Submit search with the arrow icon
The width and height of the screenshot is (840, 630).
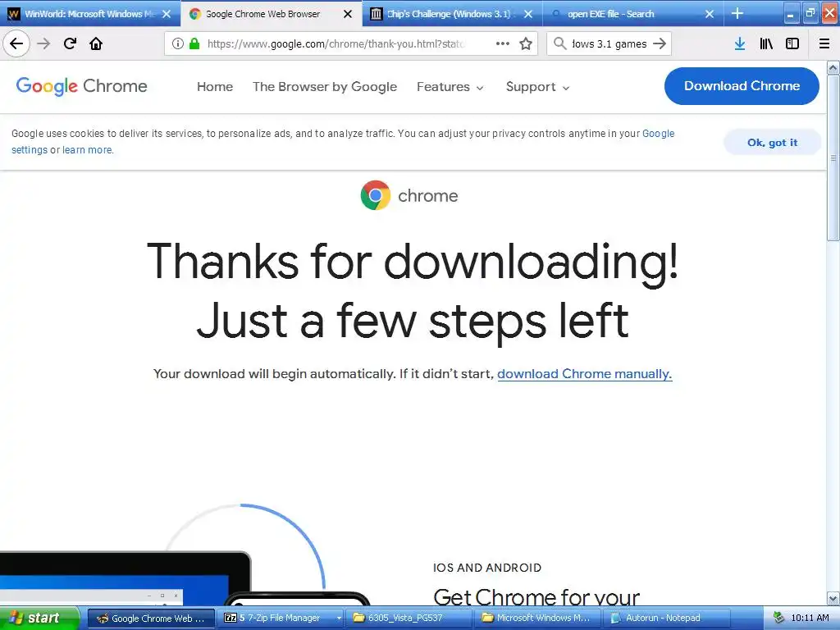(x=660, y=43)
